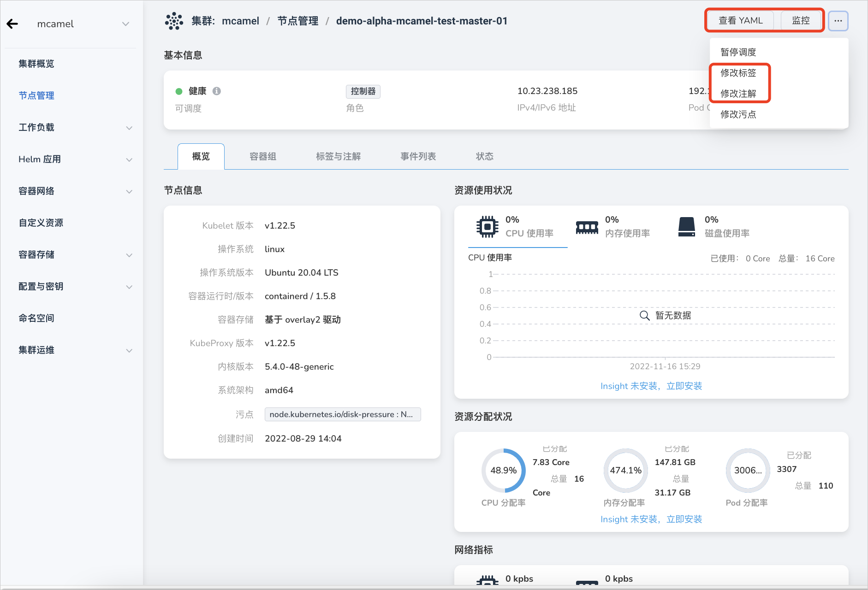The width and height of the screenshot is (868, 590).
Task: Expand the Helm 应用 sidebar menu
Action: (129, 159)
